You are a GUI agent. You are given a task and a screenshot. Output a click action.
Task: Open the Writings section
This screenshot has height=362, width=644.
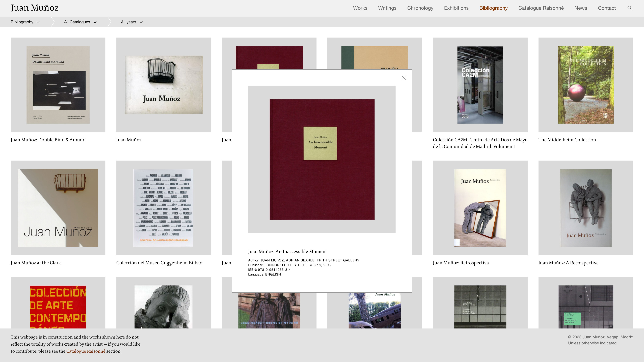[x=387, y=8]
